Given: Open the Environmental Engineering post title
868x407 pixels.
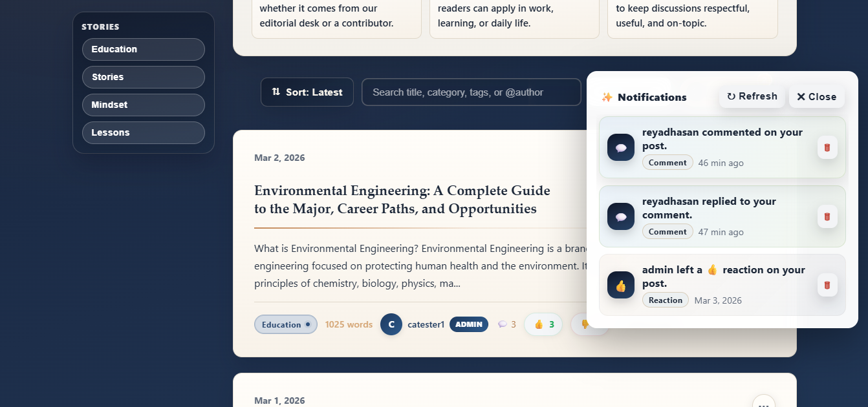Looking at the screenshot, I should (402, 200).
